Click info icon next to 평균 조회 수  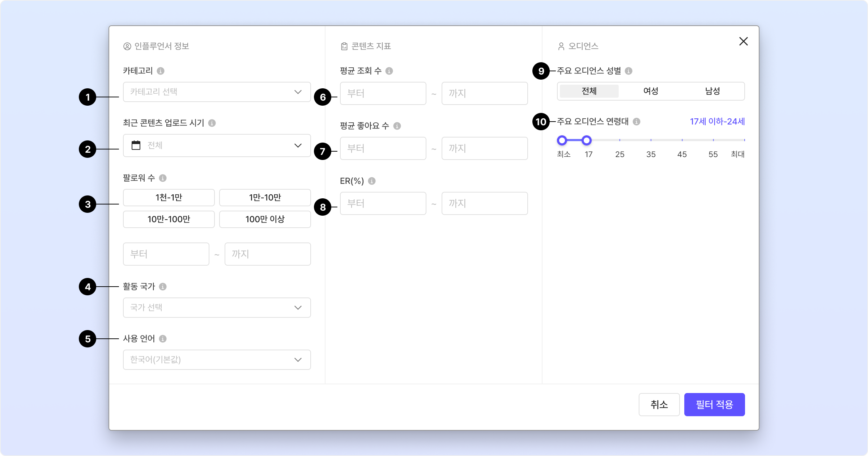pyautogui.click(x=389, y=71)
